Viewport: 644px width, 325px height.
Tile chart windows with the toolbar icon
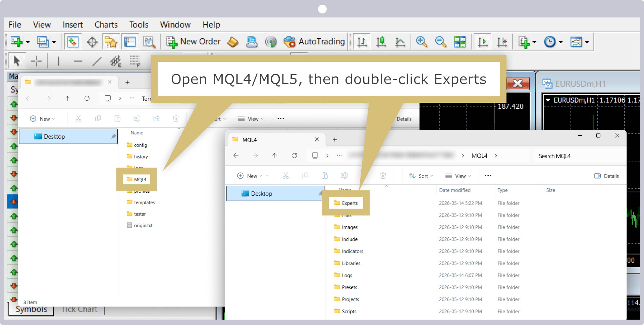click(460, 42)
